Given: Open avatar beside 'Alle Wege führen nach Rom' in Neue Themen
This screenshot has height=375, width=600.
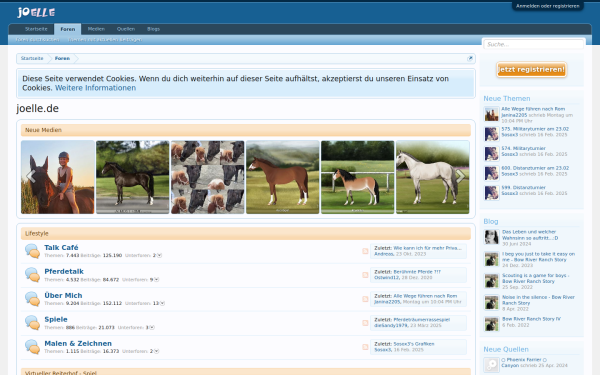Looking at the screenshot, I should pos(491,114).
